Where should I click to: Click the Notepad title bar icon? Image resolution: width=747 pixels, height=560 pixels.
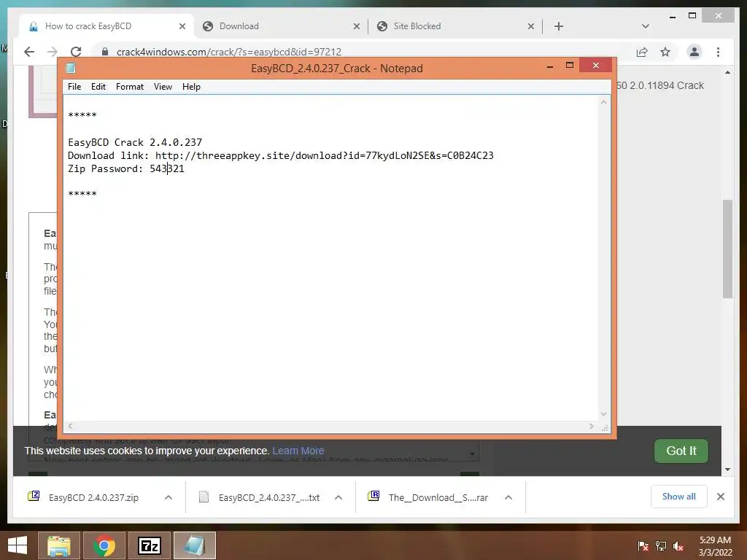point(71,68)
